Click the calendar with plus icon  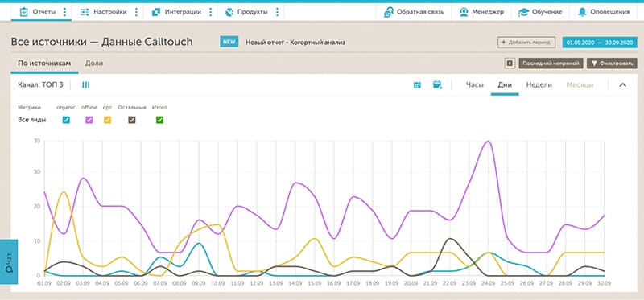[437, 84]
